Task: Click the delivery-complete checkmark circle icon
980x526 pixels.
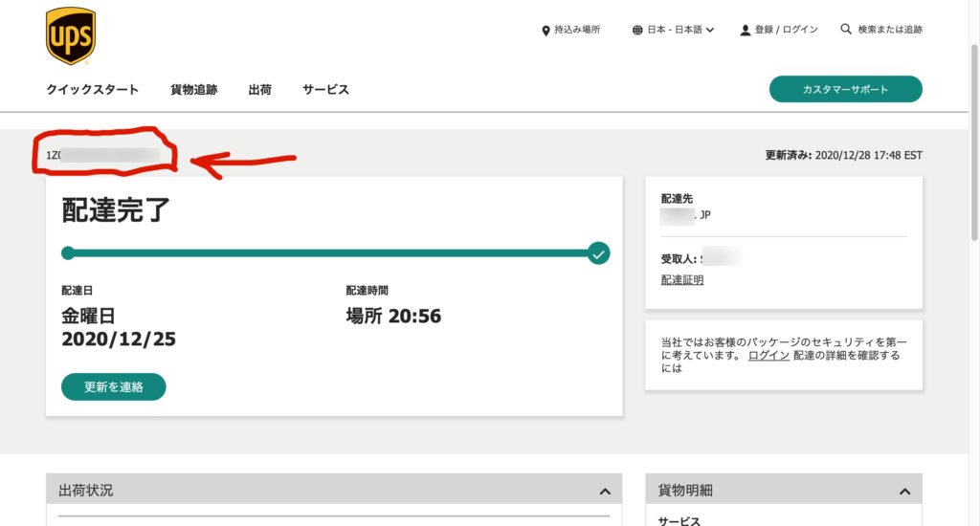Action: click(598, 253)
